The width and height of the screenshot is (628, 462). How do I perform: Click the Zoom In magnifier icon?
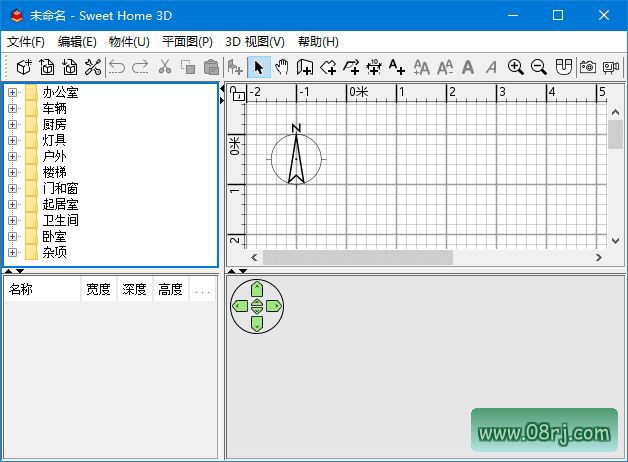click(516, 67)
